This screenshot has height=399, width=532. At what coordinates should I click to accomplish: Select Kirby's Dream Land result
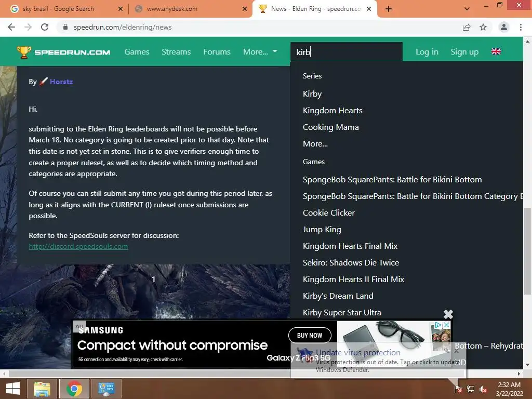(x=338, y=296)
